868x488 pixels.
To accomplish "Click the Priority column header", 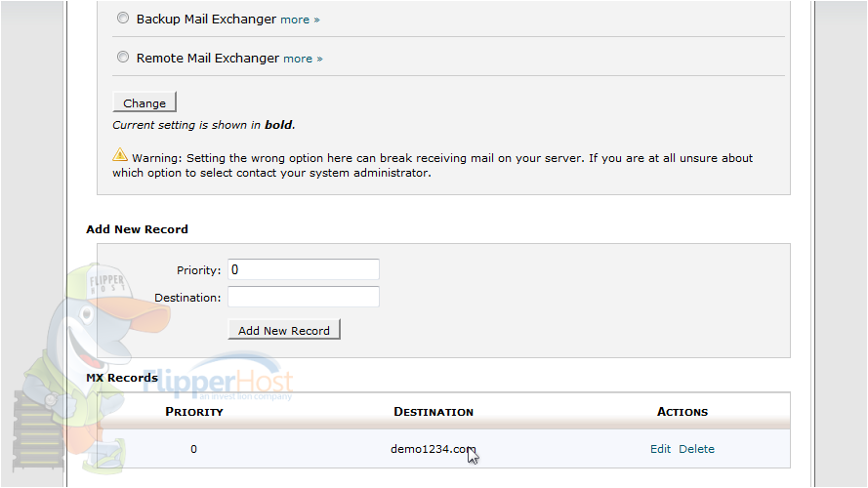I will 194,412.
